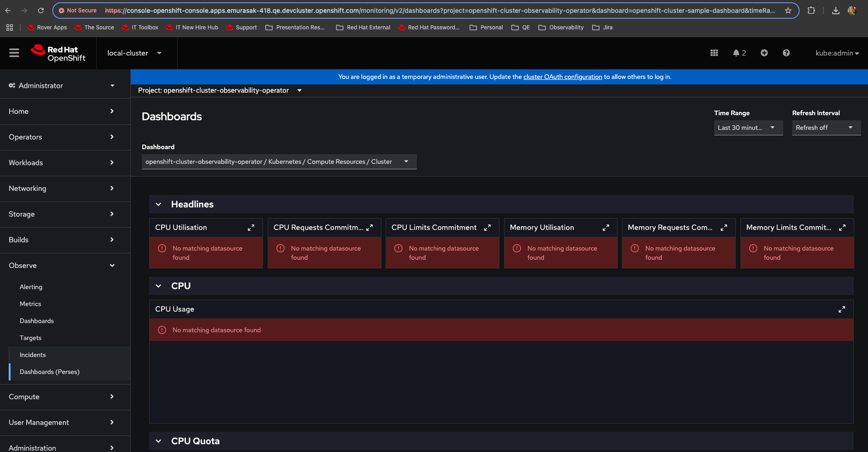Open the help question mark icon
This screenshot has width=868, height=452.
coord(786,53)
